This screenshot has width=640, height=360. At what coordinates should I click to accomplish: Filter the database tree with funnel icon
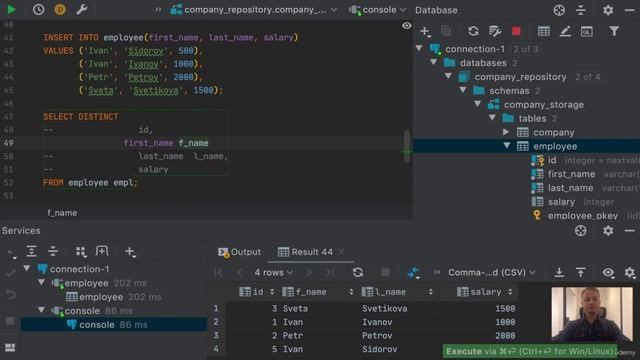pyautogui.click(x=614, y=31)
